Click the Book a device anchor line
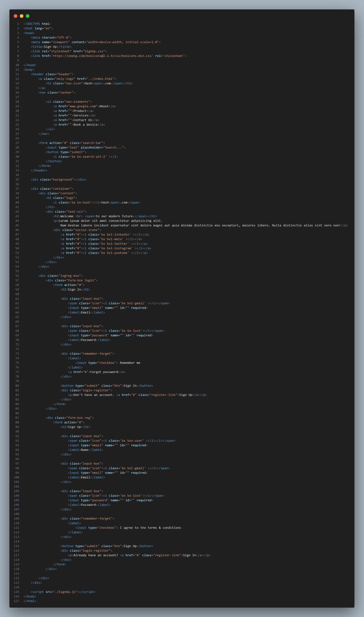The height and width of the screenshot is (617, 364). pyautogui.click(x=80, y=124)
